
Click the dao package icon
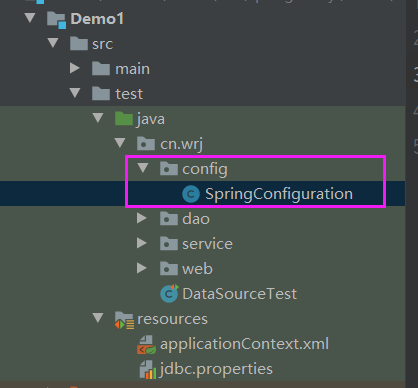pos(169,219)
